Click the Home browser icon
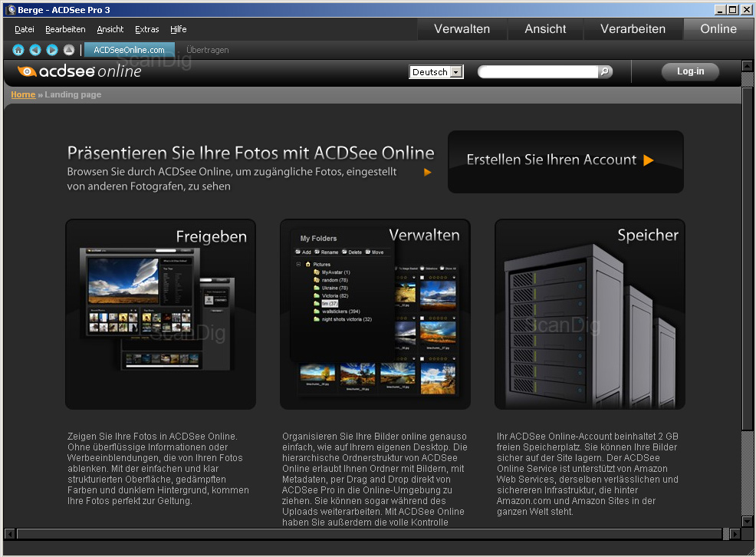Image resolution: width=756 pixels, height=557 pixels. pos(18,50)
